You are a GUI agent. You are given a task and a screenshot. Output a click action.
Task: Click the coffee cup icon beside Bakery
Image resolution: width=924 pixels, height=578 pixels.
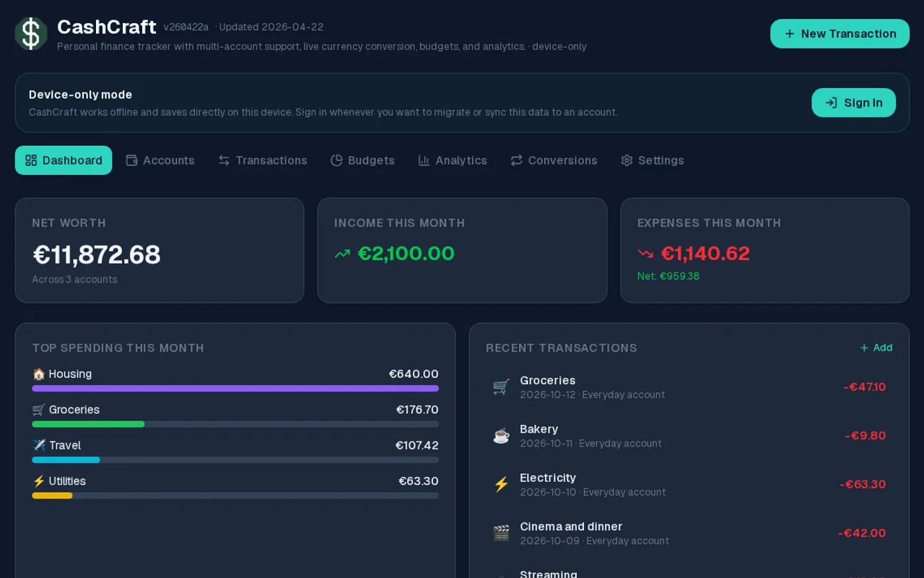501,436
